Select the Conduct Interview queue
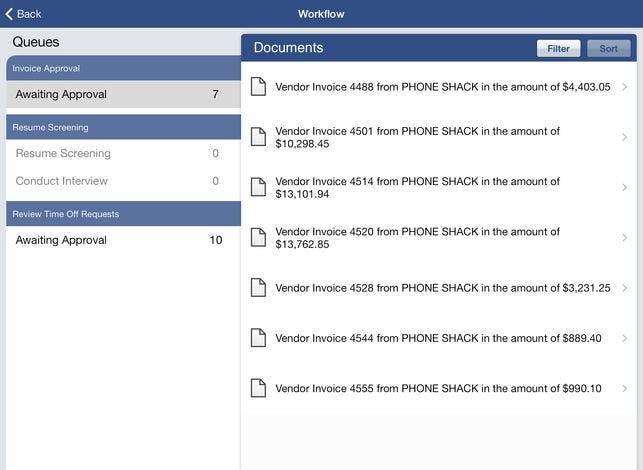The width and height of the screenshot is (643, 470). (123, 181)
